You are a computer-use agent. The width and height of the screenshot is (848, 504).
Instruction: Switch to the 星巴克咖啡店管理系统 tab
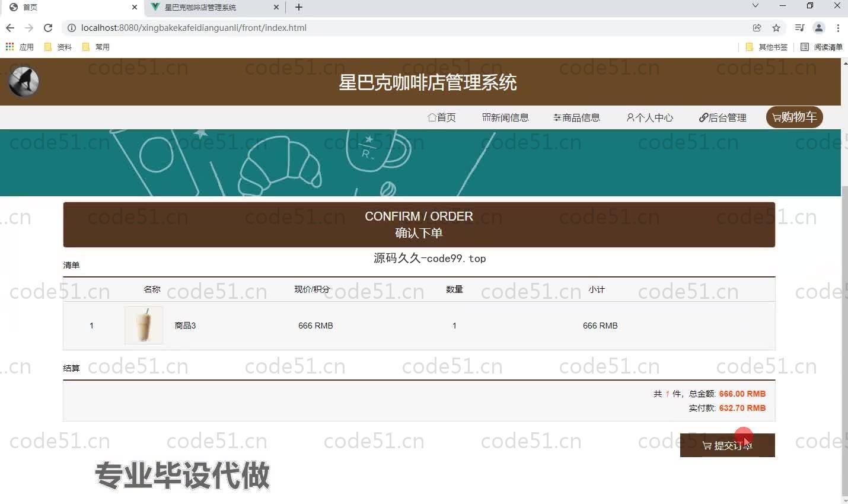213,7
